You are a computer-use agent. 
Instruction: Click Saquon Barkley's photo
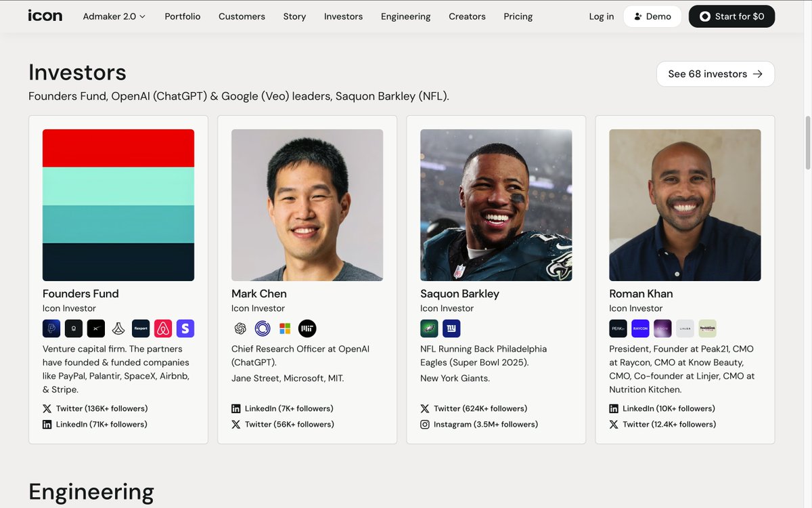(x=496, y=205)
